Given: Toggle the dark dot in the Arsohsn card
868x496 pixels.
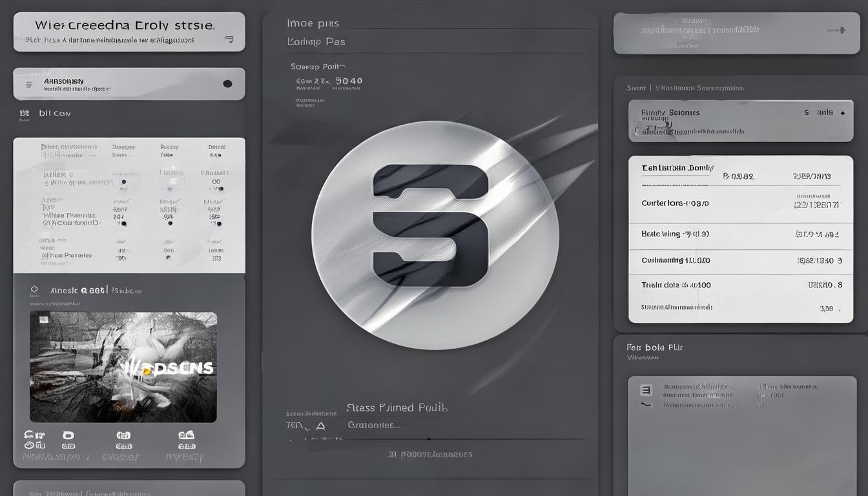Looking at the screenshot, I should click(x=227, y=84).
